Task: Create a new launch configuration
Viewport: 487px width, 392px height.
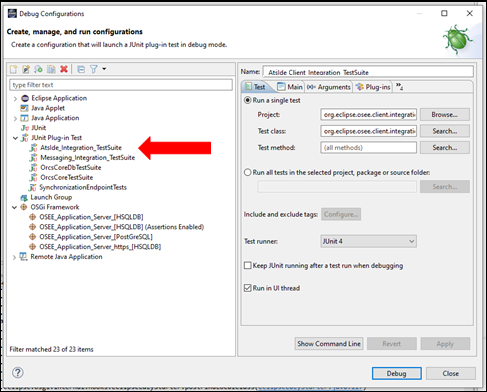Action: [14, 69]
